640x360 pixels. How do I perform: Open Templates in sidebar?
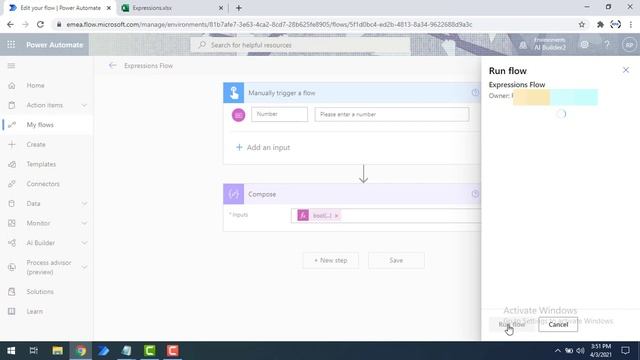click(x=41, y=164)
